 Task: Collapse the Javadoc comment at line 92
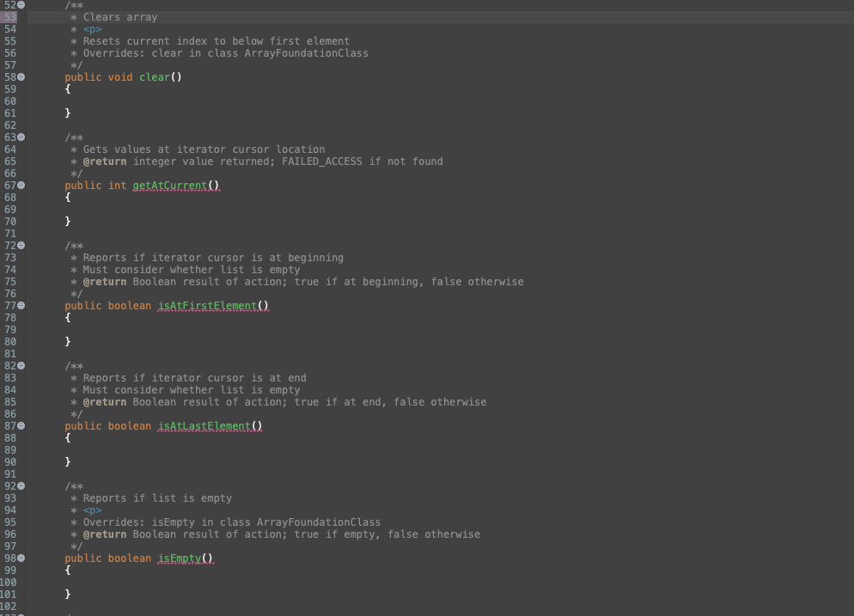(x=21, y=486)
